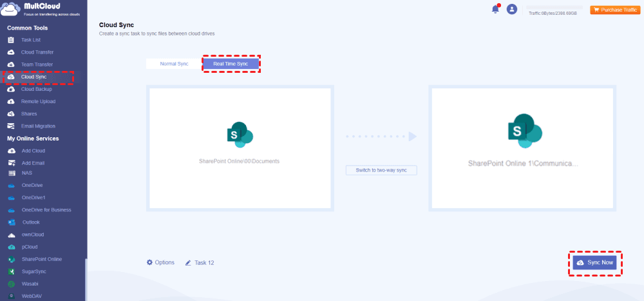Click the Email Migration icon in sidebar
This screenshot has height=301, width=644.
(11, 126)
